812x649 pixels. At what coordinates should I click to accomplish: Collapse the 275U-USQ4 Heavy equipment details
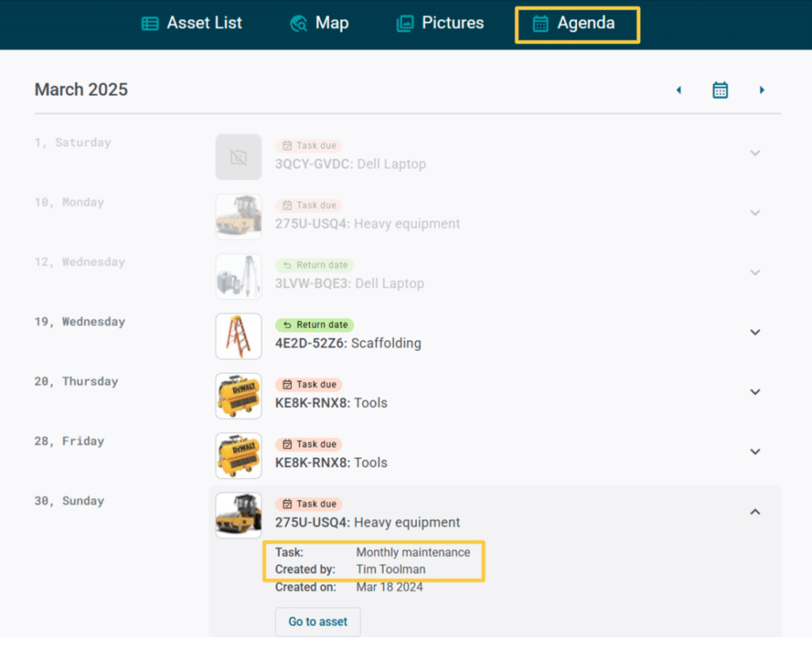754,512
